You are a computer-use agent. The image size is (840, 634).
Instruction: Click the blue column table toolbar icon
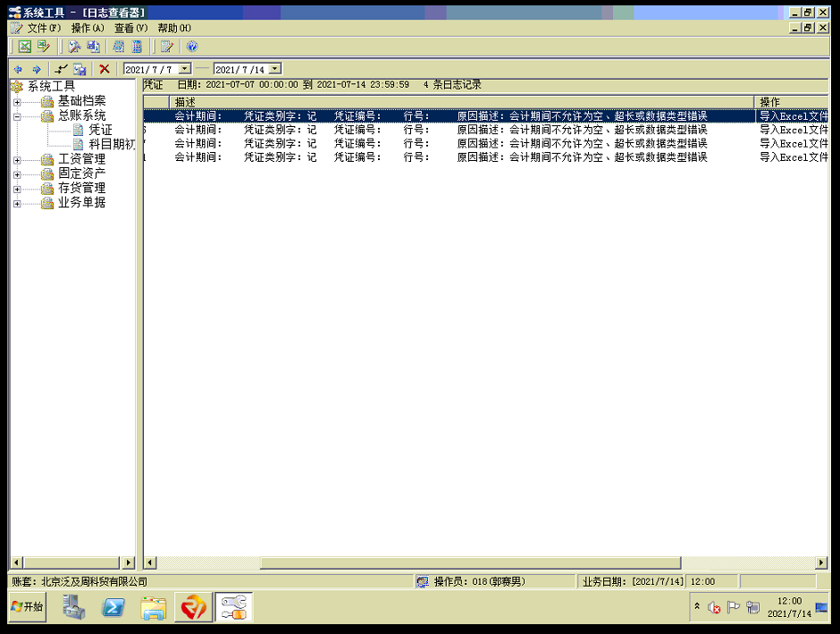pos(137,46)
